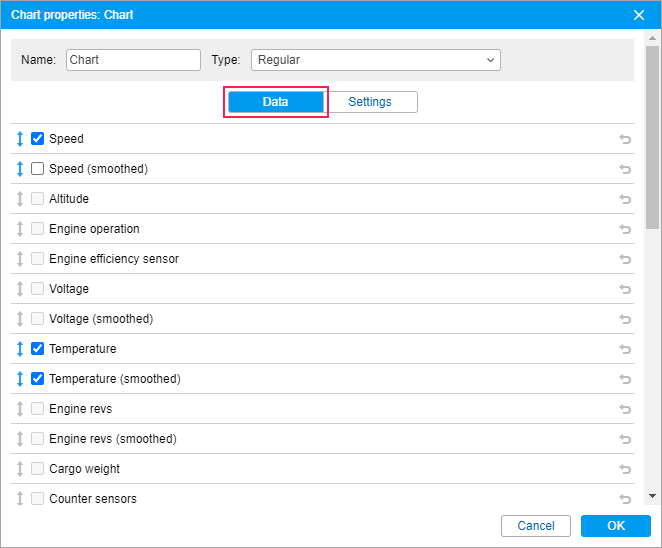Confirm with the OK button
The height and width of the screenshot is (548, 662).
click(616, 526)
